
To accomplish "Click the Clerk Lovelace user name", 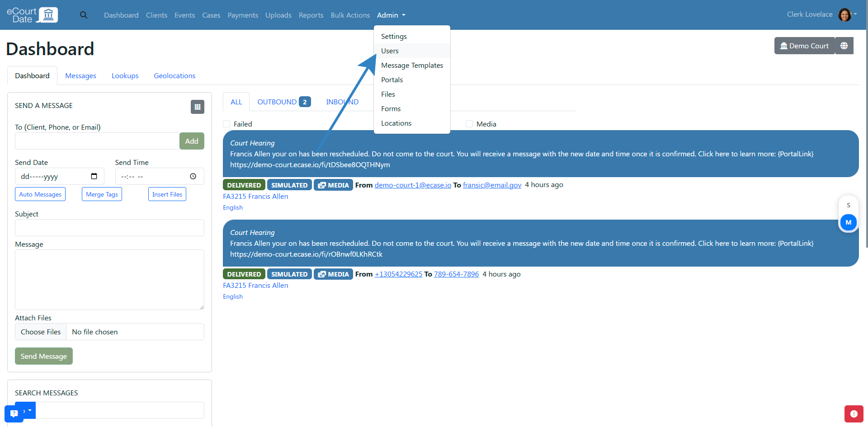I will click(x=810, y=14).
